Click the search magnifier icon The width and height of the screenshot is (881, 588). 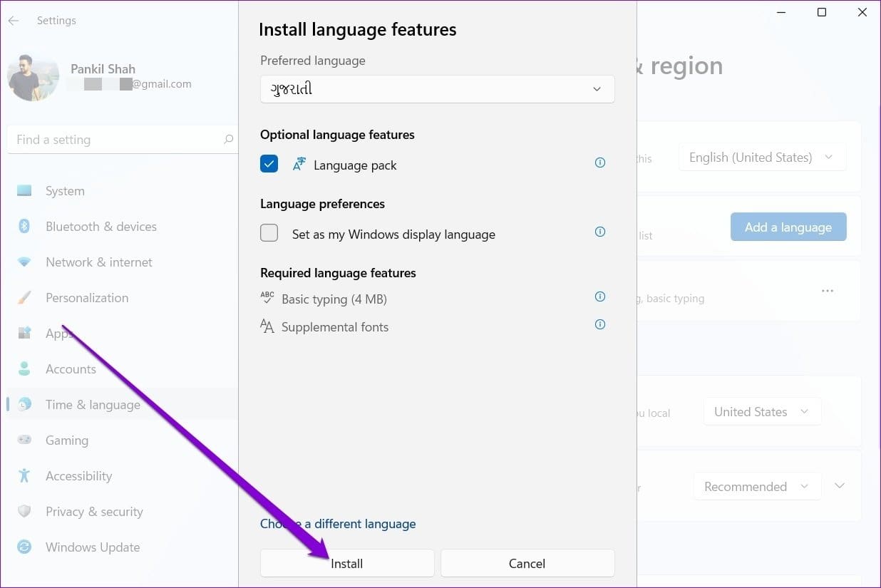pyautogui.click(x=228, y=140)
